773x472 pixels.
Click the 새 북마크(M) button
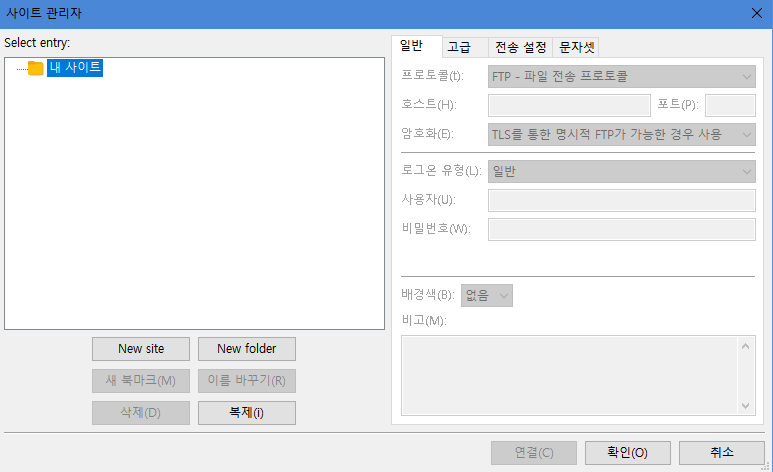pyautogui.click(x=141, y=381)
